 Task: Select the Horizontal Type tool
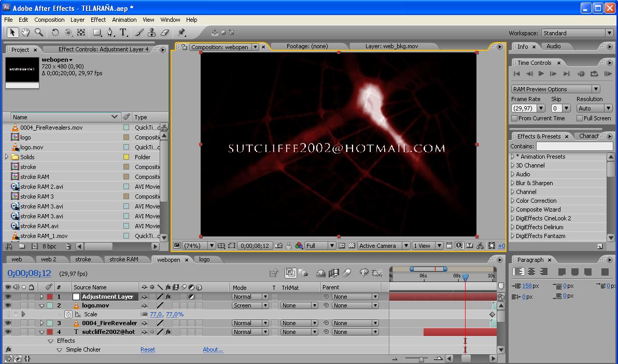point(123,32)
